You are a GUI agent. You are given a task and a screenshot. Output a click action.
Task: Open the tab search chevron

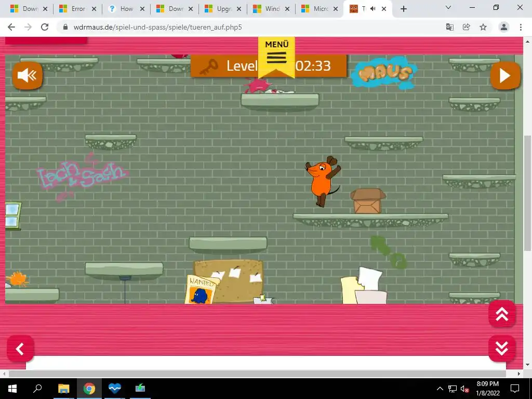[x=448, y=7]
